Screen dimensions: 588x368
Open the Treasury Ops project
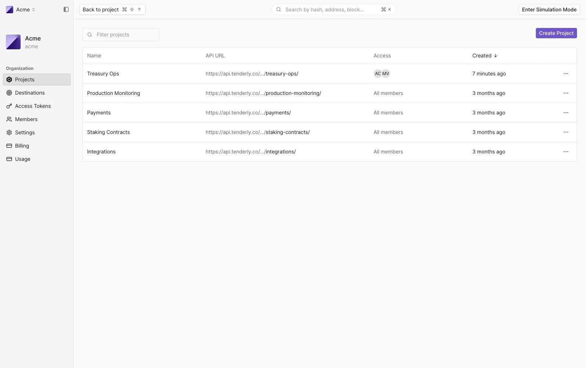coord(103,74)
